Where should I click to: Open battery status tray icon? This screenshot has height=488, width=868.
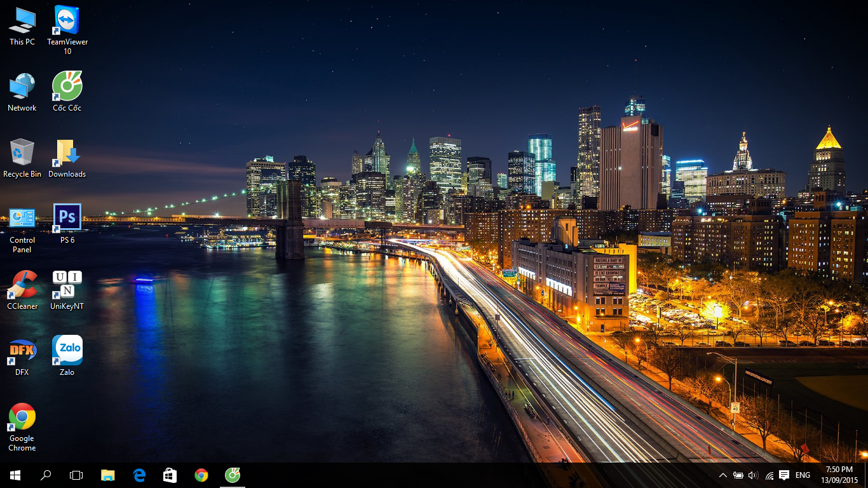(x=738, y=475)
